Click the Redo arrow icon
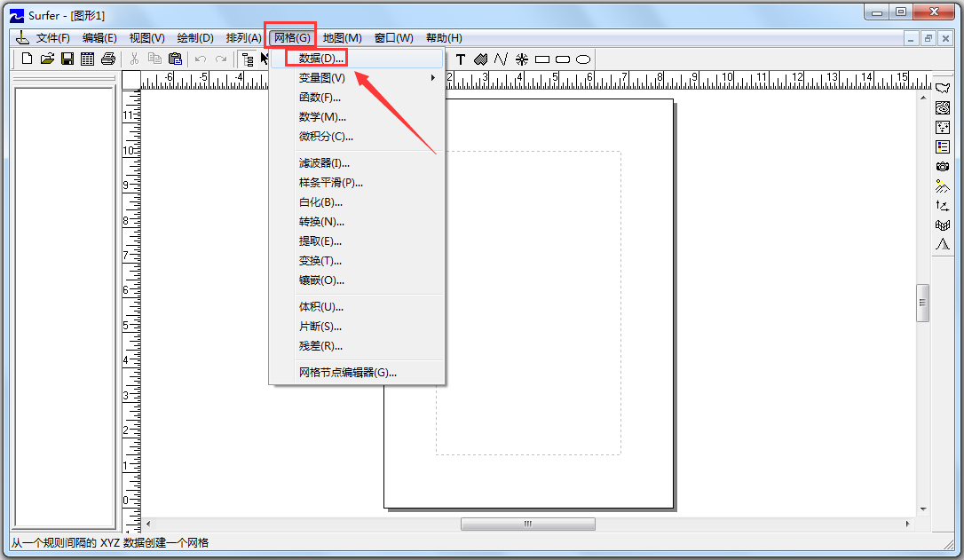This screenshot has height=560, width=964. click(x=221, y=59)
